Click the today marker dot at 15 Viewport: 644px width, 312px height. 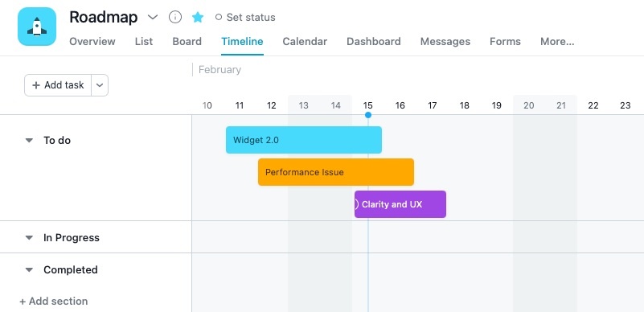click(x=368, y=115)
